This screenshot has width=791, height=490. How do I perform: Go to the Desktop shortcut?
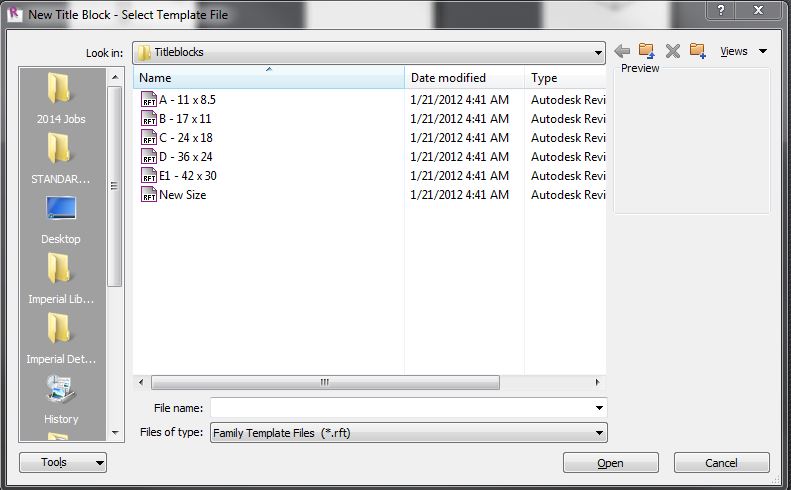click(x=61, y=219)
